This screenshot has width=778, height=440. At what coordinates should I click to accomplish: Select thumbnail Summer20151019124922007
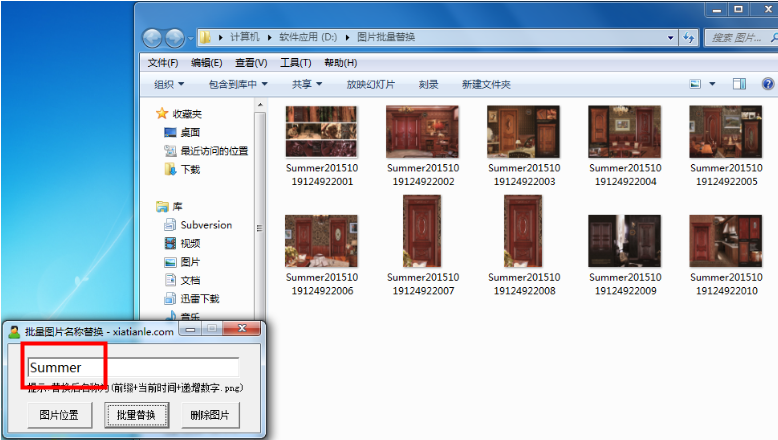click(x=422, y=231)
